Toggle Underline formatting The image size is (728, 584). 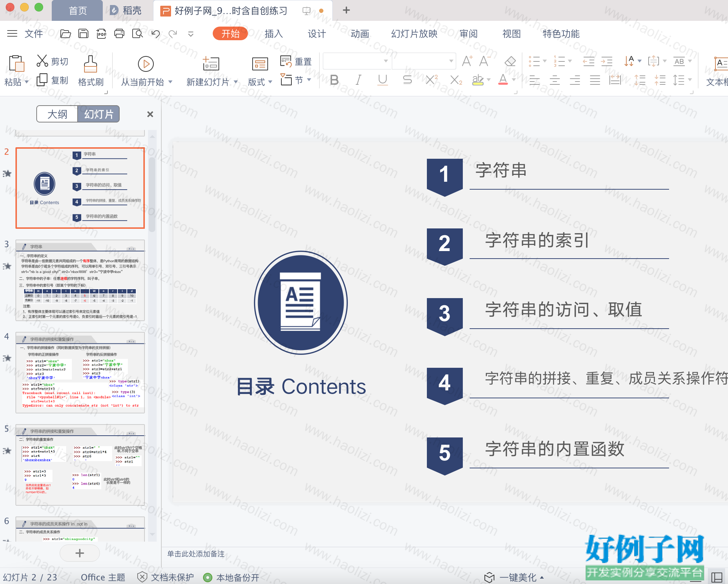(x=383, y=80)
